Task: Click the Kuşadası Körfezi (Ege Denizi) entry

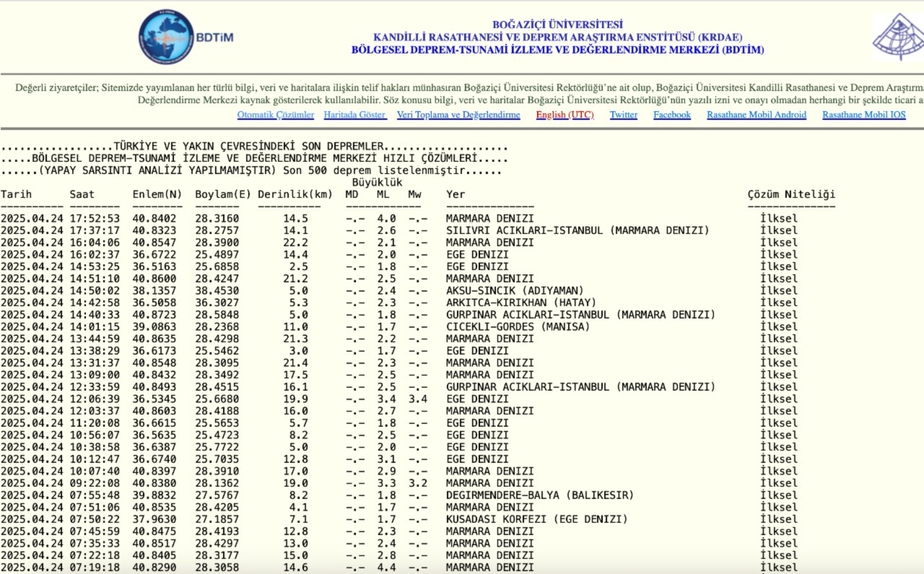Action: 536,519
